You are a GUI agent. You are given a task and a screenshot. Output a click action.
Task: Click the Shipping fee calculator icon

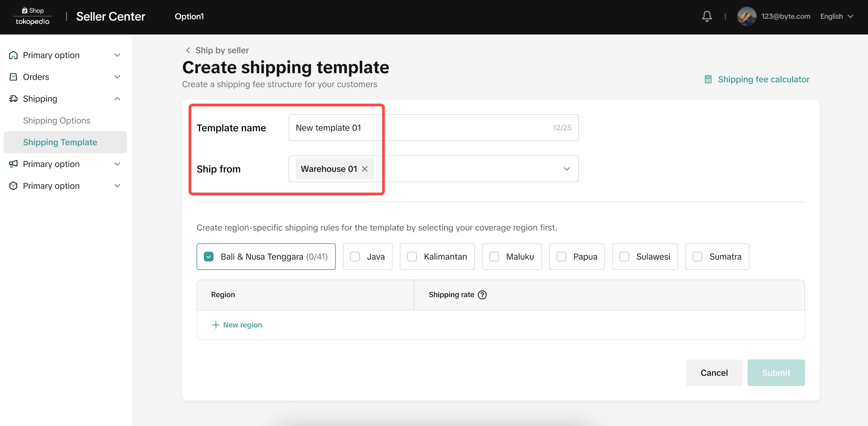[x=708, y=79]
